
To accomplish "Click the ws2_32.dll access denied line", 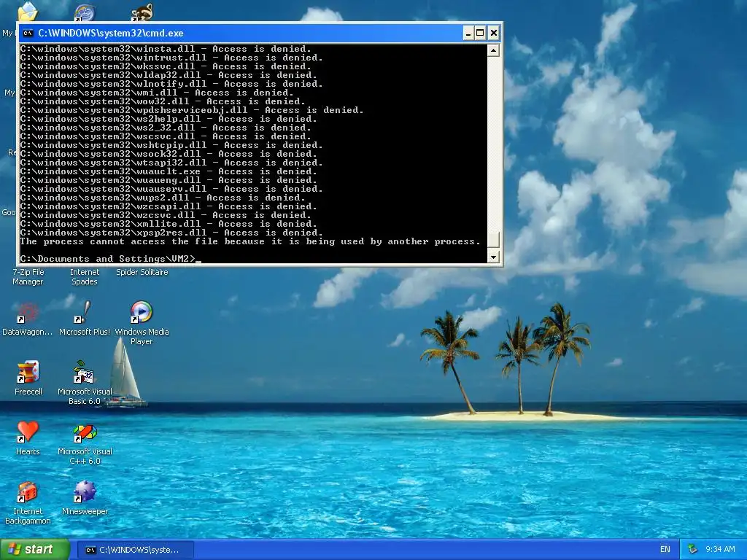I will pos(166,128).
